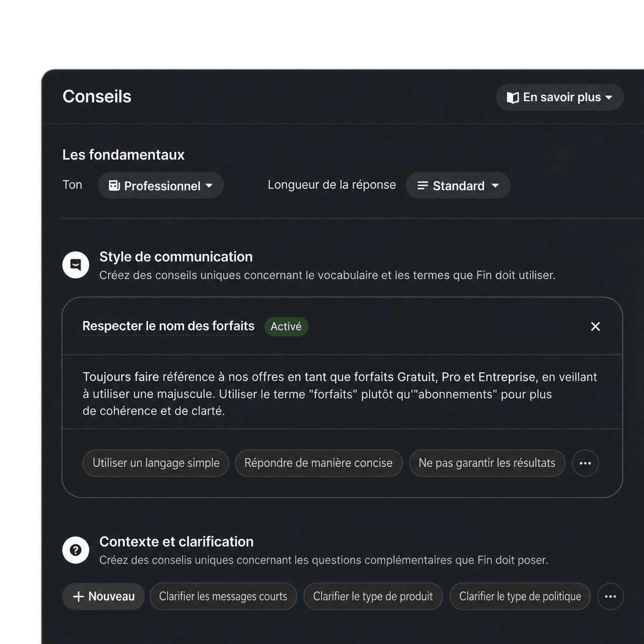Click the Ton label
The height and width of the screenshot is (644, 644).
(x=72, y=185)
